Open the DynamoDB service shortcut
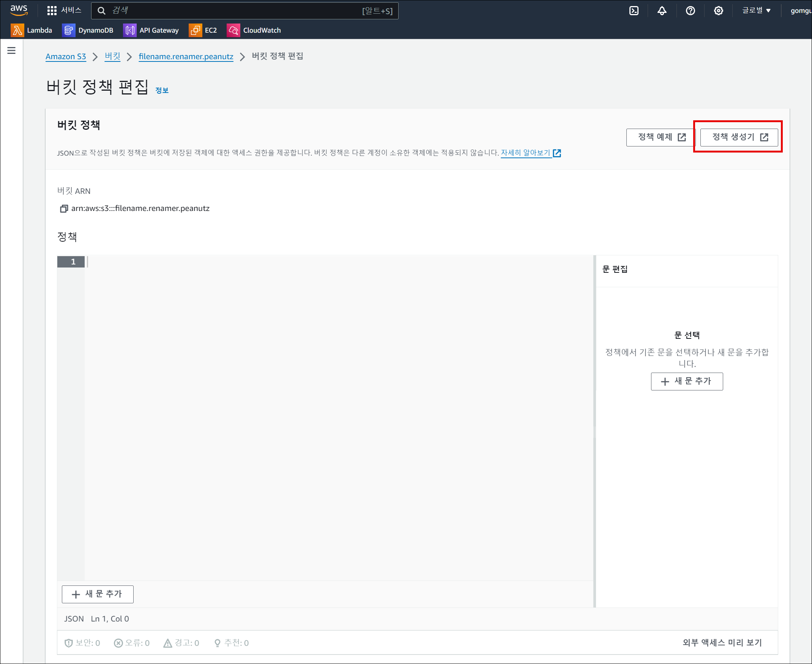Screen dimensions: 812x664 [x=88, y=30]
